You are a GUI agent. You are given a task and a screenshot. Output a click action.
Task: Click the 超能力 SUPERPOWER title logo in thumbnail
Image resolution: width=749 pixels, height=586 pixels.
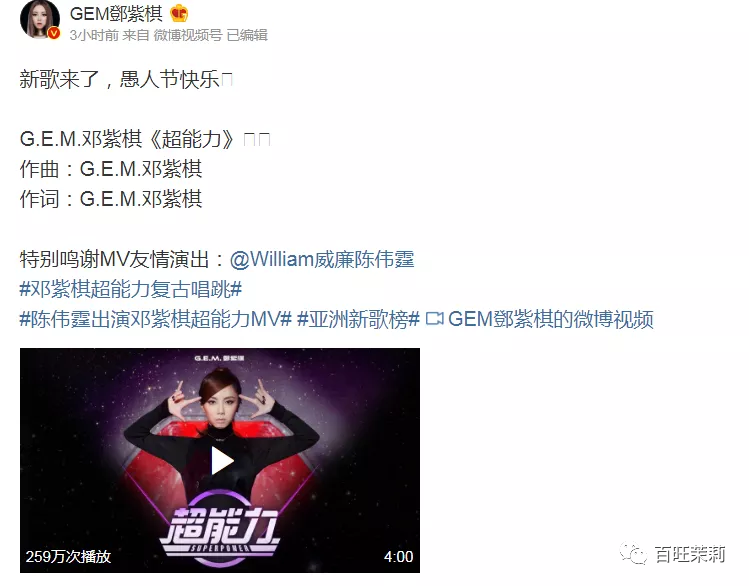click(x=220, y=529)
